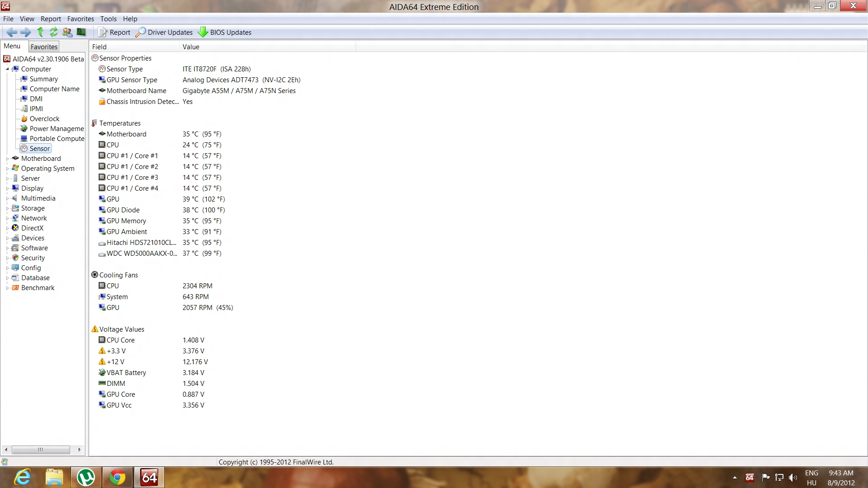Open the View menu
Viewport: 868px width, 488px height.
[27, 19]
